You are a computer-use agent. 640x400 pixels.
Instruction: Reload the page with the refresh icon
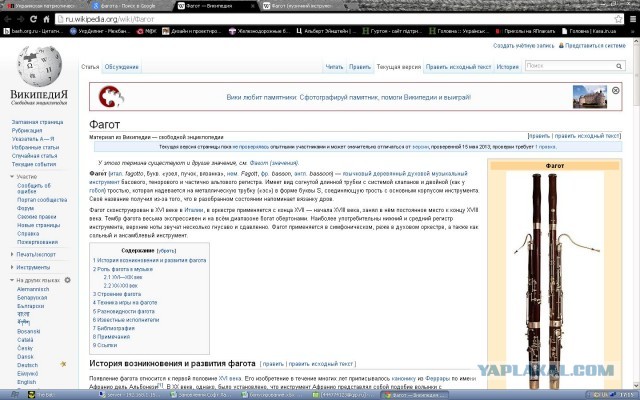click(x=33, y=19)
